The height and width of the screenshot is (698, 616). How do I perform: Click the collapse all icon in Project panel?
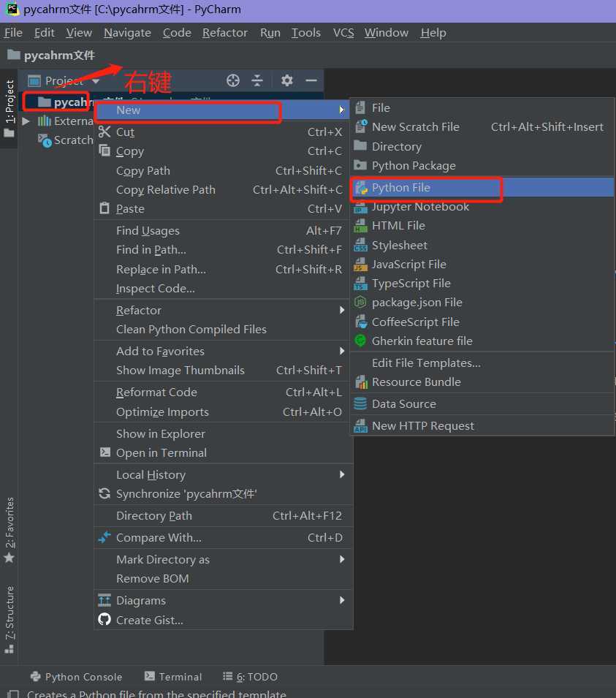tap(257, 80)
